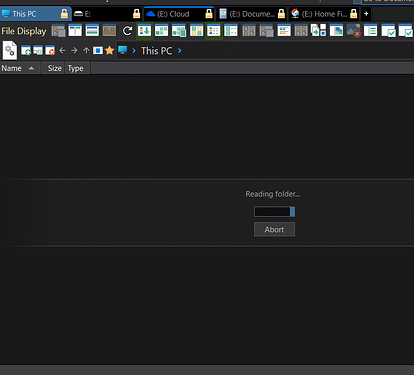
Task: Expand chevron before This PC in breadcrumb
Action: (134, 51)
